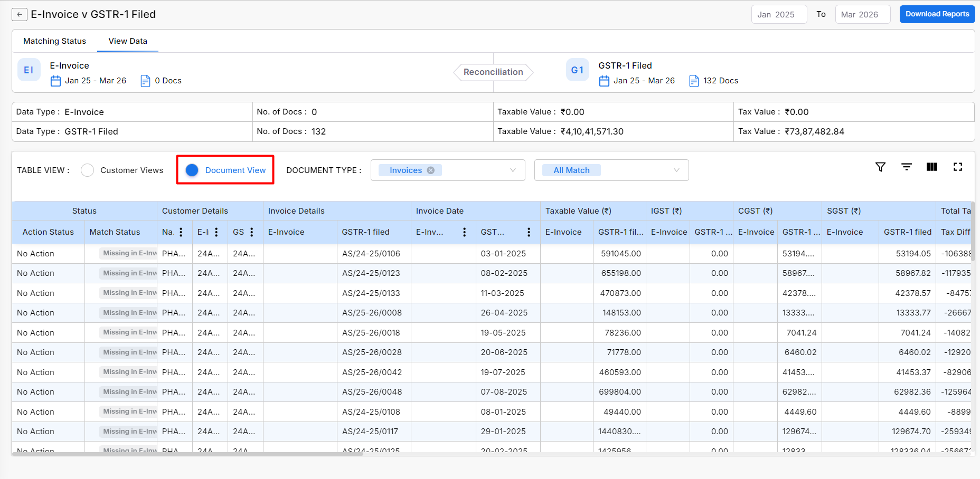Open the GST... invoice date column menu

tap(529, 232)
